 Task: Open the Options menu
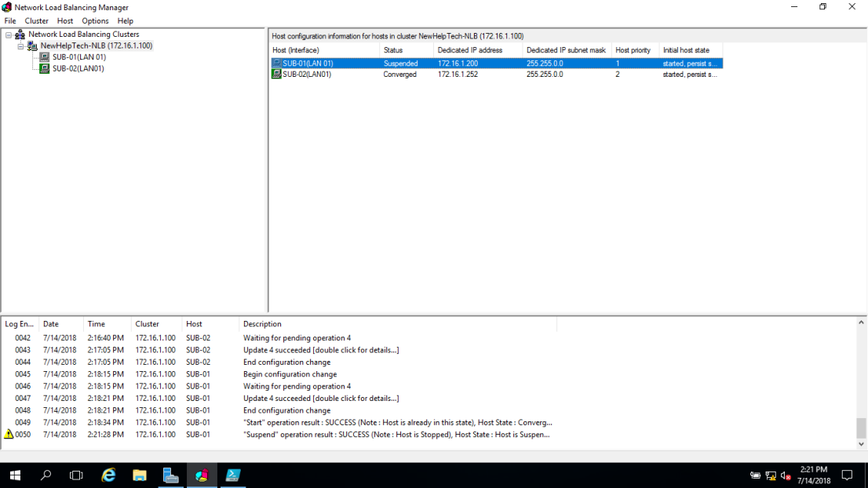pos(95,20)
